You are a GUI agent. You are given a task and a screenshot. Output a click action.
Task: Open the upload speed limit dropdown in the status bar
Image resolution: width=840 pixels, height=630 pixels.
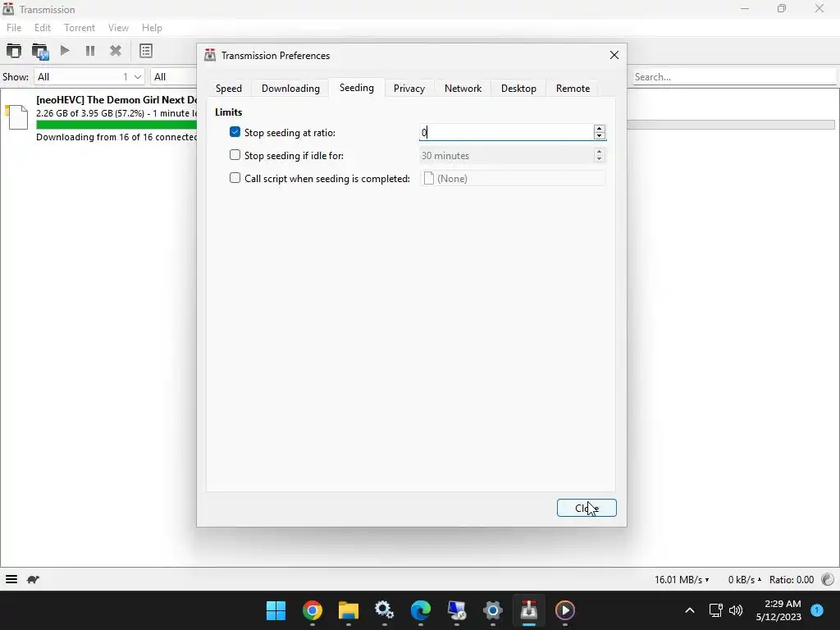(x=744, y=580)
